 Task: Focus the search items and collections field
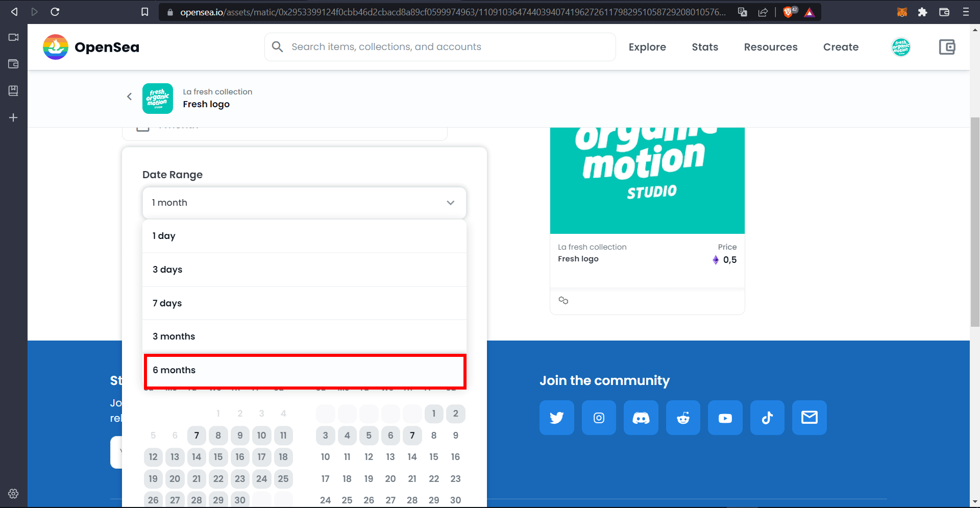[440, 47]
